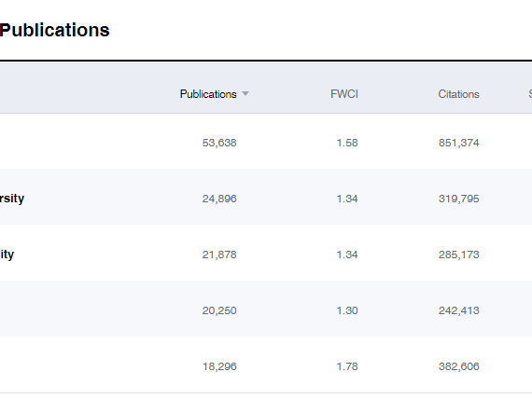Click the 1.58 FWCI value
This screenshot has width=532, height=399.
pos(347,143)
